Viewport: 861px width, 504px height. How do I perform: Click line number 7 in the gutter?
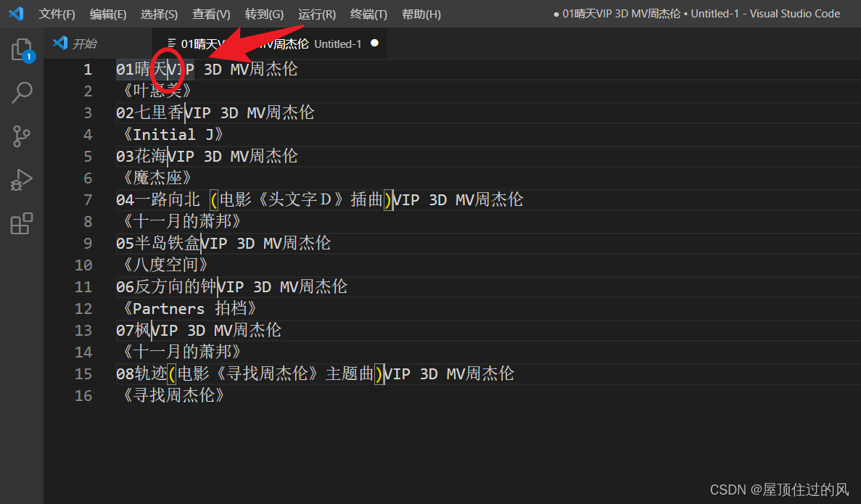pyautogui.click(x=88, y=200)
